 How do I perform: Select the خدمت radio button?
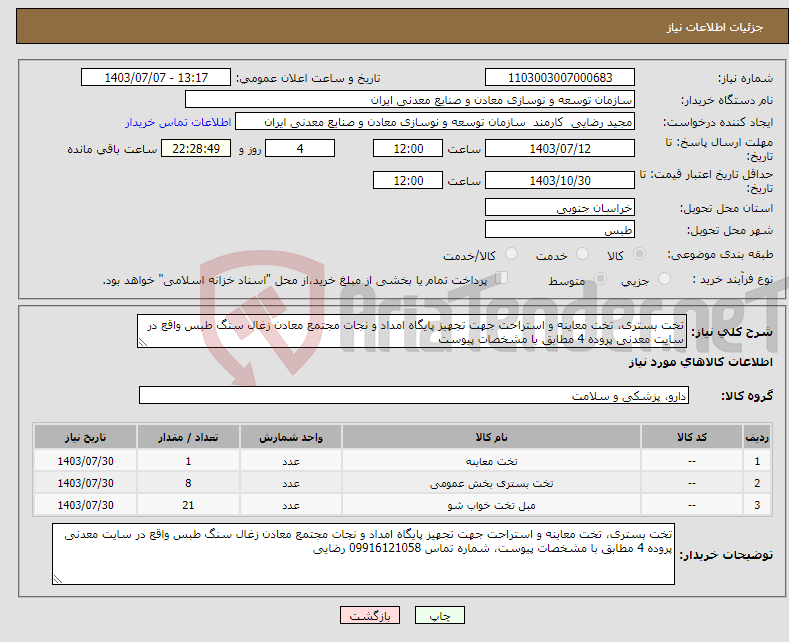[582, 254]
